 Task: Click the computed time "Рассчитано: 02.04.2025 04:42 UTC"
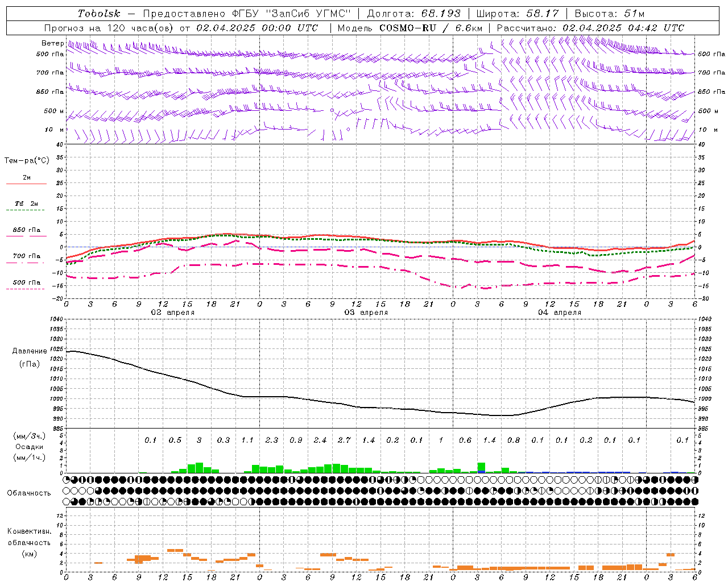tap(590, 28)
